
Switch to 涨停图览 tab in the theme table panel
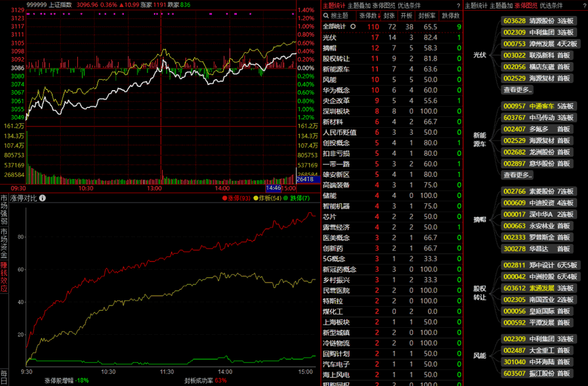[384, 6]
